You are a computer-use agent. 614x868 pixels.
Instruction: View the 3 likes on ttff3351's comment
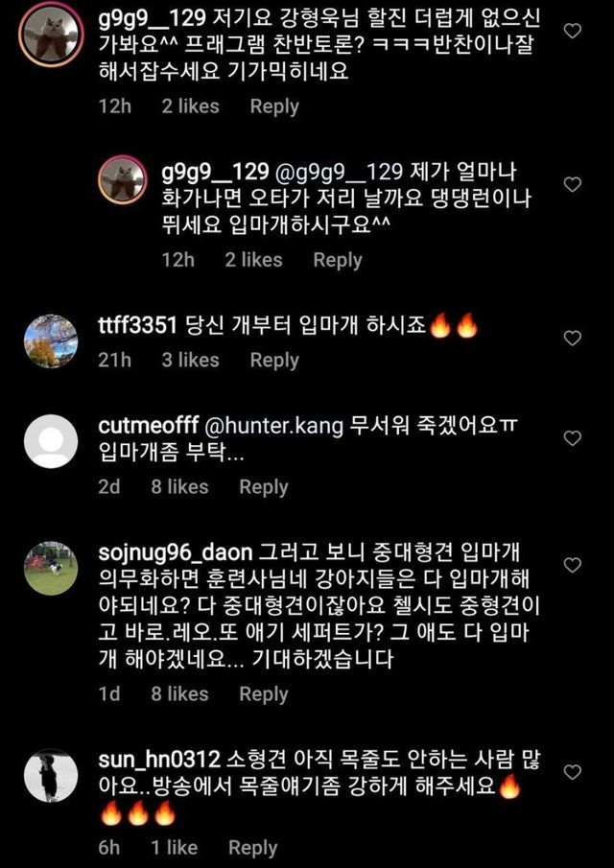click(x=191, y=361)
